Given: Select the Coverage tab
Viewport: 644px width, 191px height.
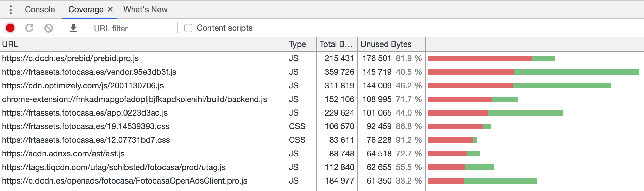Looking at the screenshot, I should tap(86, 10).
